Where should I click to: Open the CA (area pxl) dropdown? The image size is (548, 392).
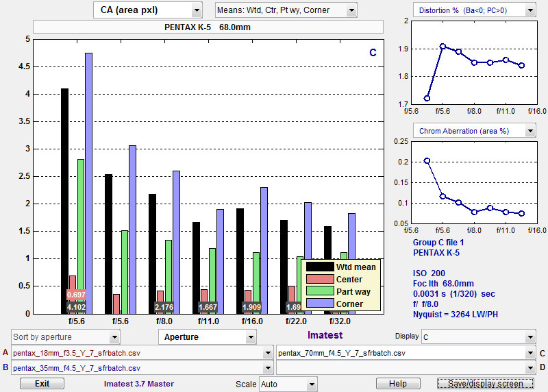coord(148,10)
